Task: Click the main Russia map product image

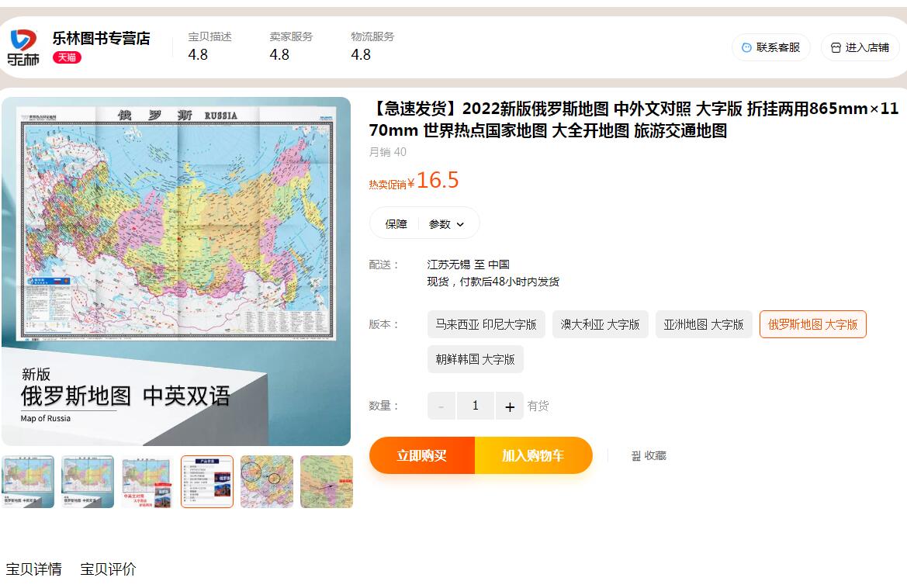Action: coord(176,272)
